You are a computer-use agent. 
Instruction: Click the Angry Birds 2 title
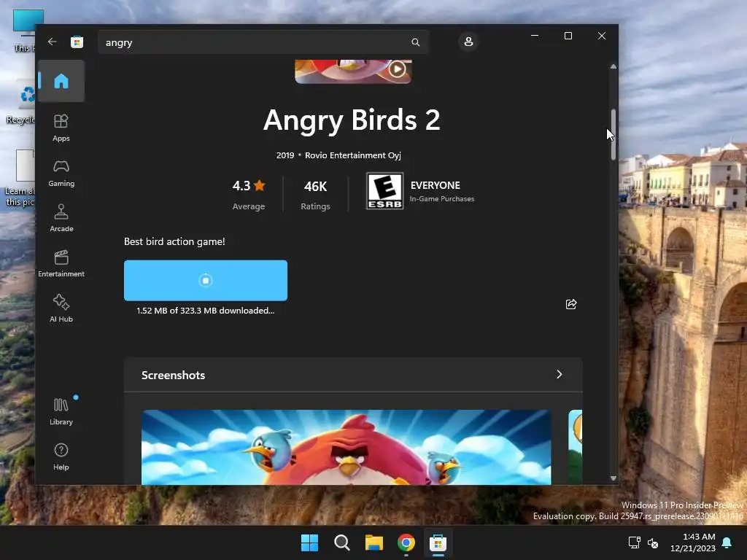pyautogui.click(x=352, y=120)
